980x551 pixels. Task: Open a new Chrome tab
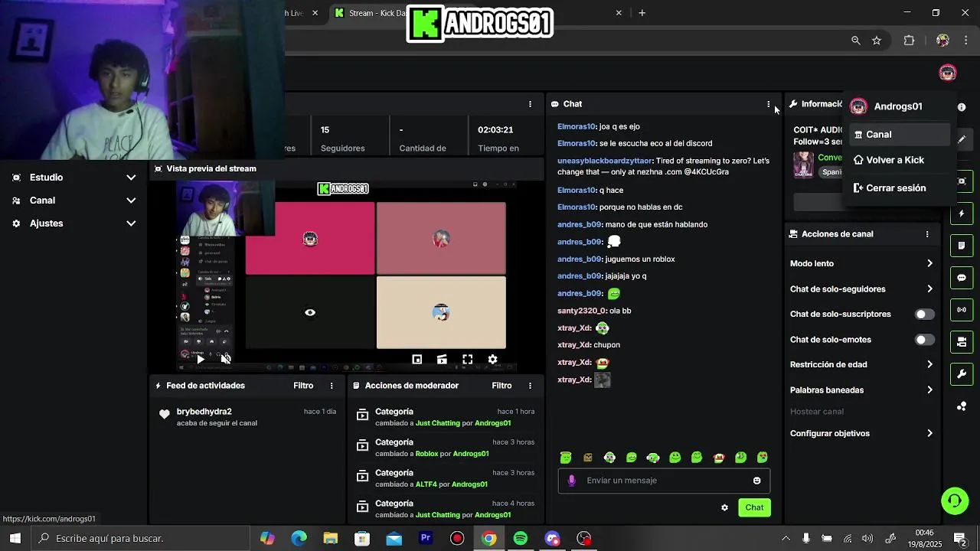pos(642,13)
